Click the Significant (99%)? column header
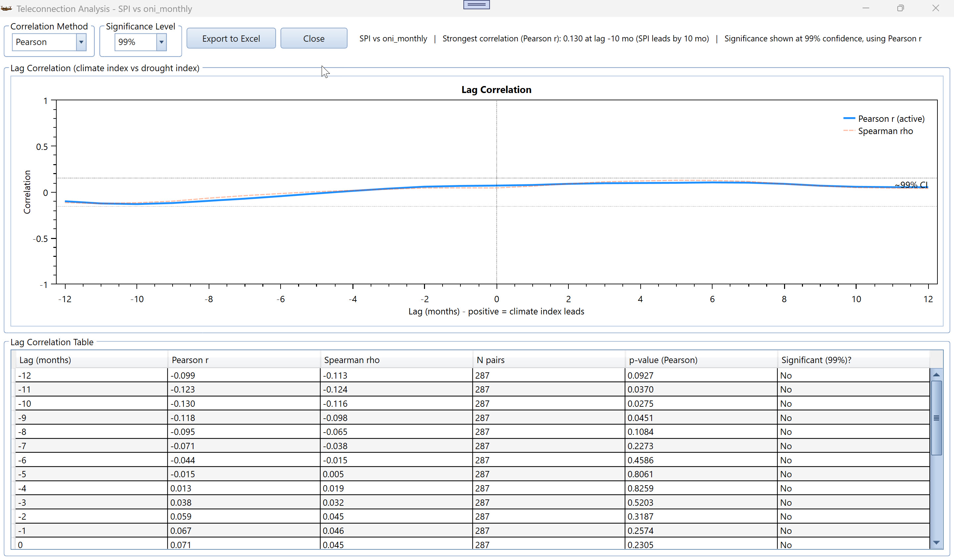Screen dimensions: 954x560 pyautogui.click(x=854, y=359)
